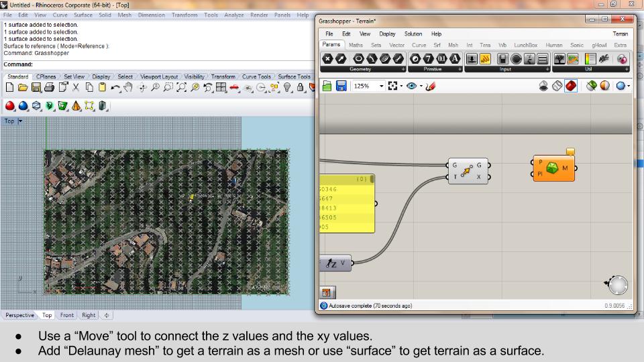This screenshot has width=644, height=362.
Task: Open the Display menu in Grasshopper
Action: 387,34
